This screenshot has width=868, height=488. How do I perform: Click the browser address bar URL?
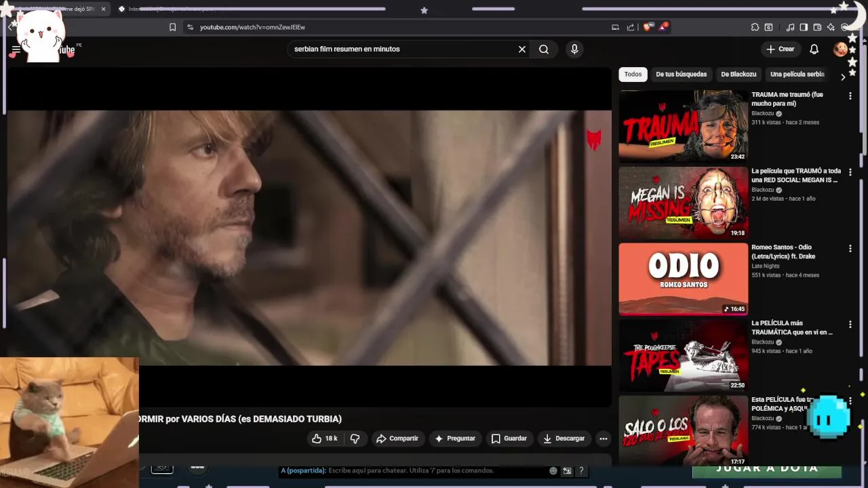252,27
